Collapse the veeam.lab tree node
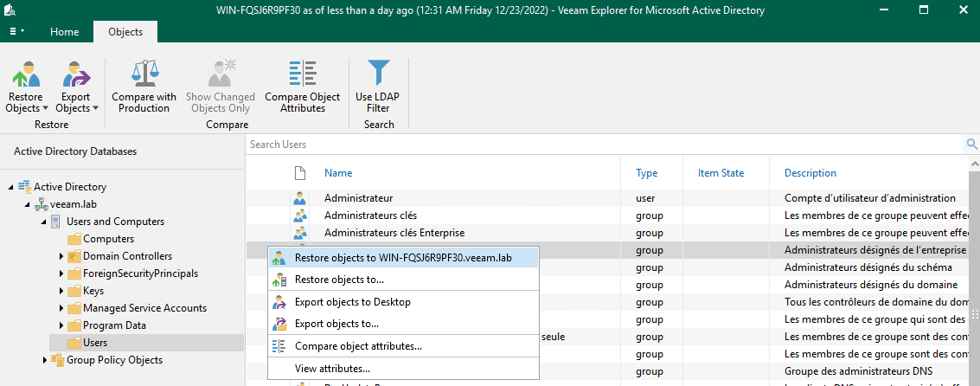Viewport: 980px width, 386px height. (x=28, y=204)
